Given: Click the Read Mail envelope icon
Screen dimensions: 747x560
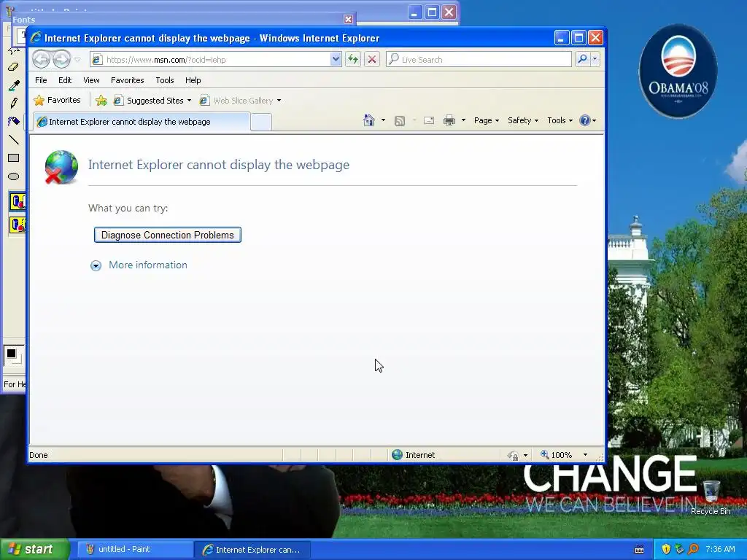Looking at the screenshot, I should 429,120.
